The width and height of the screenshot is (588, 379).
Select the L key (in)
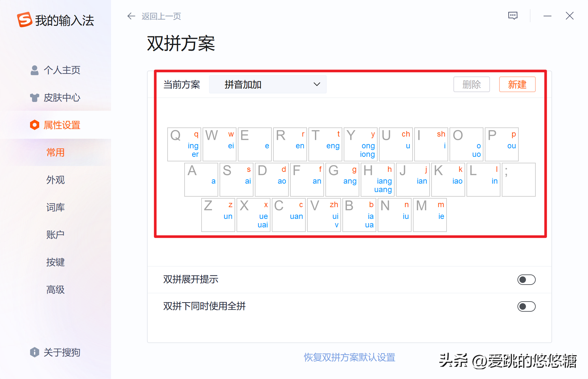tap(483, 180)
